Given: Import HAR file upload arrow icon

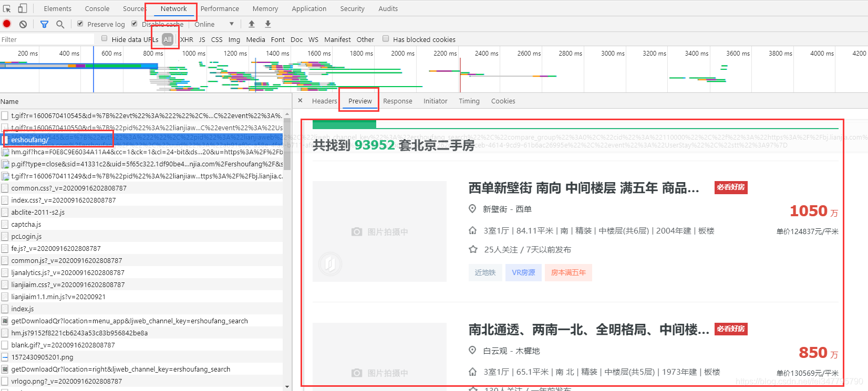Looking at the screenshot, I should click(x=252, y=24).
